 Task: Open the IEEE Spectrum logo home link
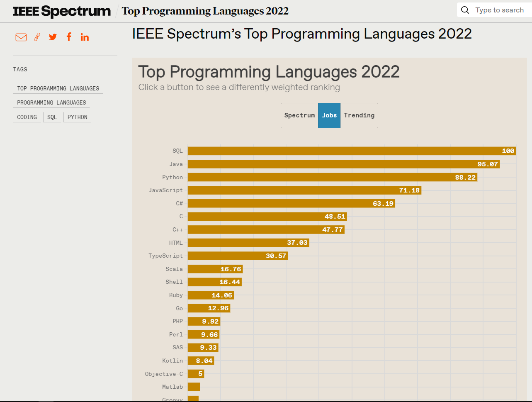coord(62,11)
